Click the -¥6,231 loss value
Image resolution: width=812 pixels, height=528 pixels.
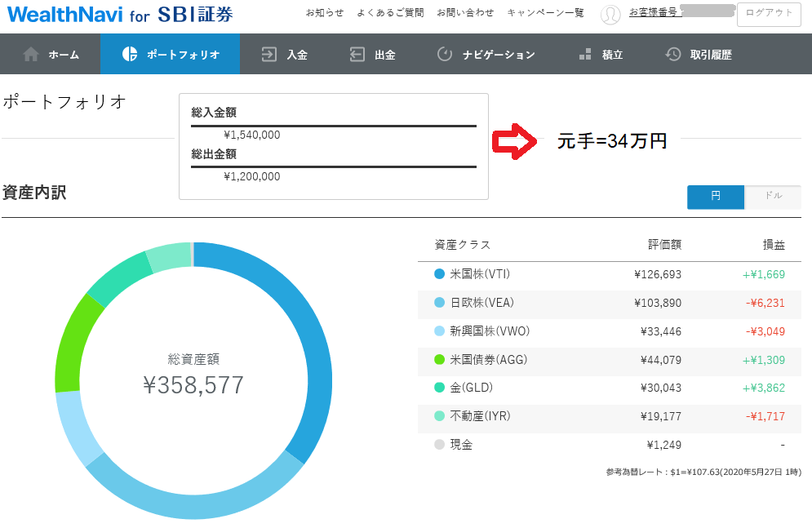765,303
